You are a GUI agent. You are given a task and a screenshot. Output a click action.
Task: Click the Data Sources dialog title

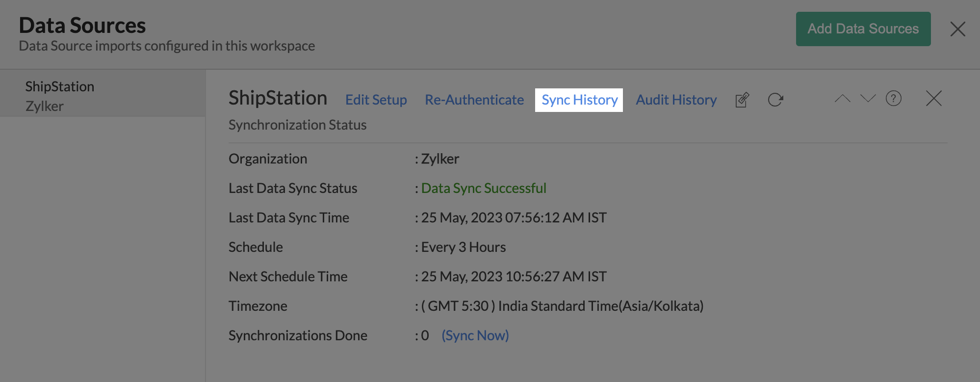tap(82, 26)
